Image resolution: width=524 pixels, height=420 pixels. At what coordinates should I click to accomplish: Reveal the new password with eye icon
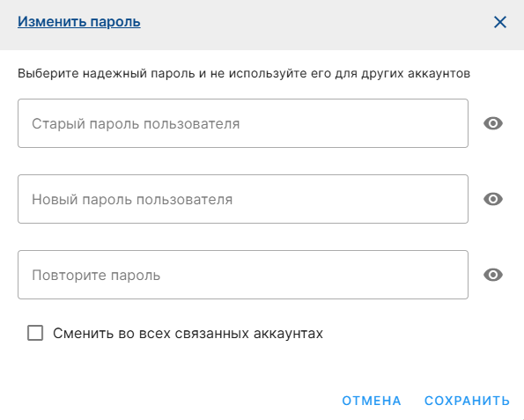[x=493, y=199]
